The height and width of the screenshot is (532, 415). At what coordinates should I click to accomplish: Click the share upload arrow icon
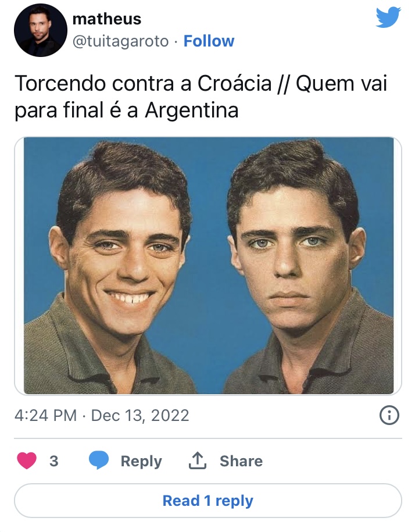point(198,460)
